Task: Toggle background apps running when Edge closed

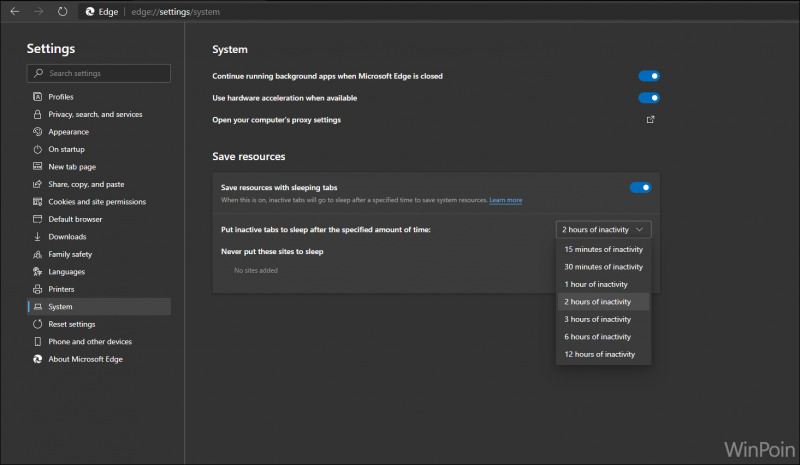Action: (x=649, y=76)
